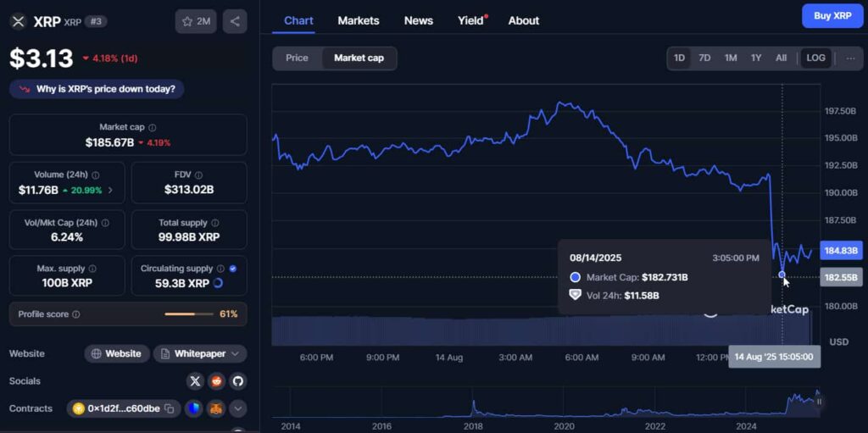Copy the contract address 0x1d2f...c60dbe
Screen dimensions: 868x433
(x=170, y=408)
